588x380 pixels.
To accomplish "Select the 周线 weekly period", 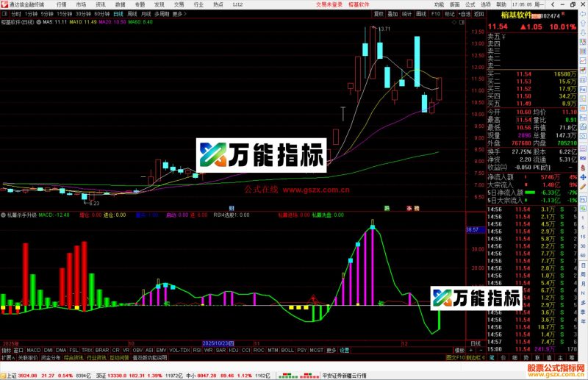I will click(x=132, y=14).
